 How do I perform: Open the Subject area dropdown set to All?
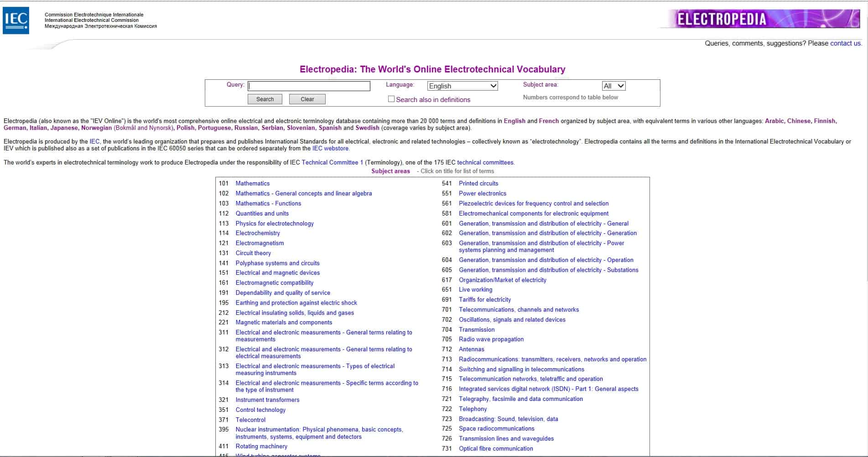(x=613, y=86)
